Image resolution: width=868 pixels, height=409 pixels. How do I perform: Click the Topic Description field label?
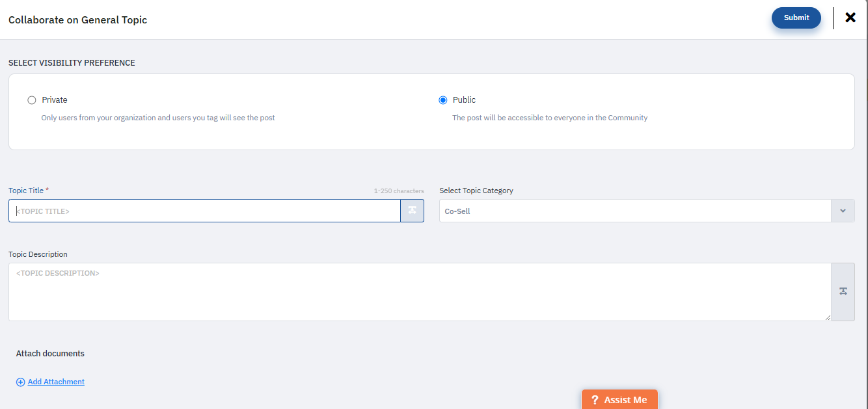click(x=38, y=254)
